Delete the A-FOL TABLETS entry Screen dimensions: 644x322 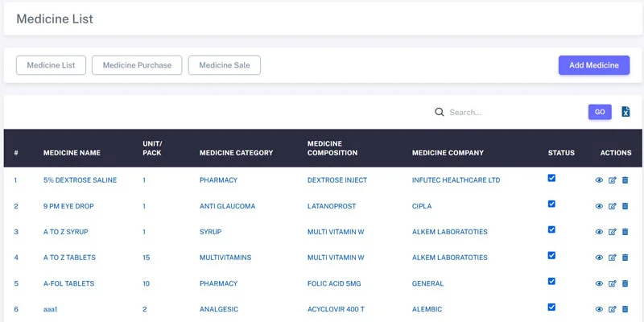pyautogui.click(x=625, y=283)
